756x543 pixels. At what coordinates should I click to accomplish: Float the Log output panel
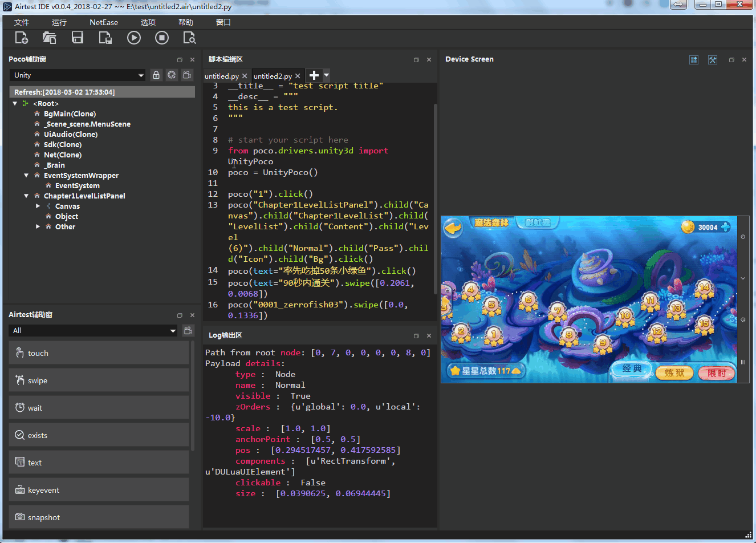(416, 335)
